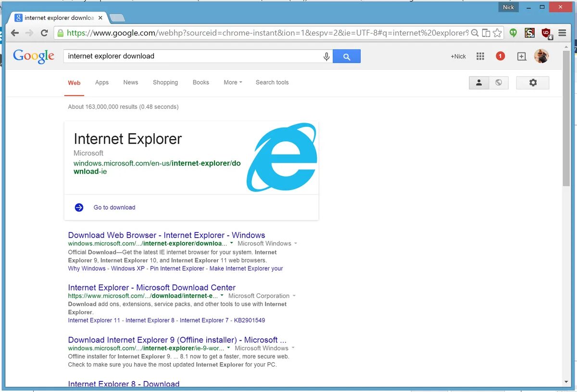Open the Internet Explorer 11 sitelink

pyautogui.click(x=94, y=320)
